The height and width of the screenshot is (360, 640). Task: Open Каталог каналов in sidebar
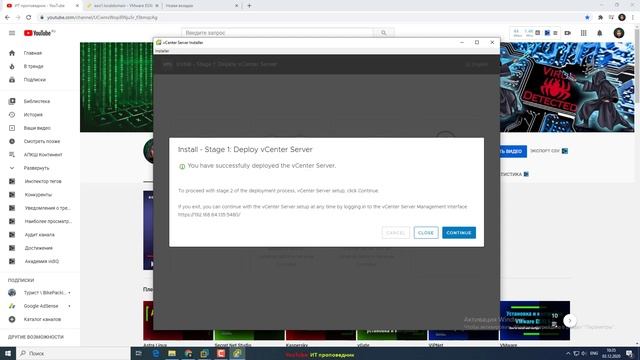coord(42,320)
